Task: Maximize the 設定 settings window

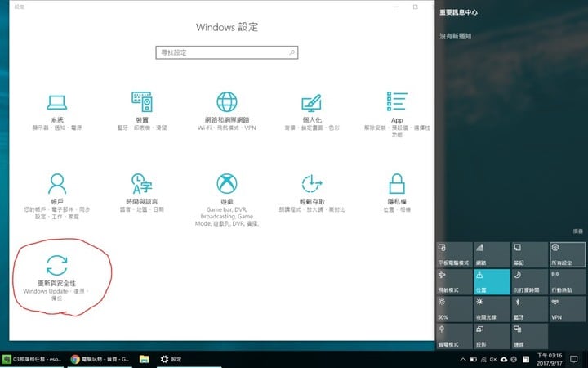Action: point(415,7)
